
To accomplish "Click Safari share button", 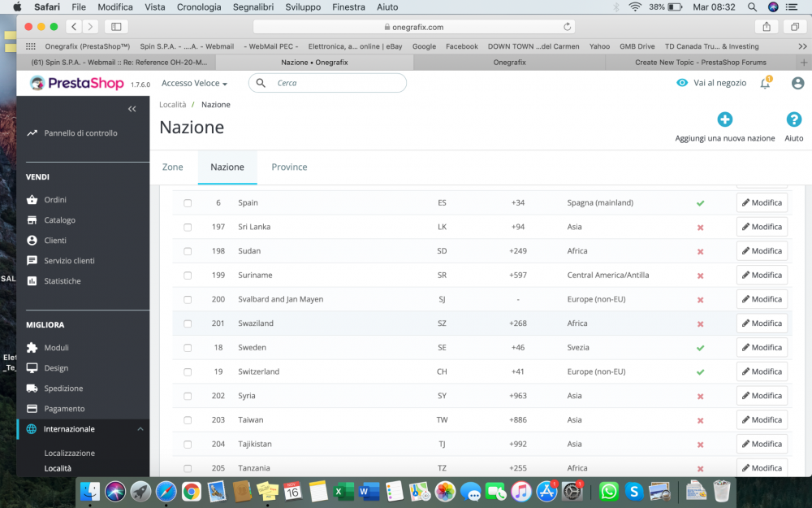I will [767, 27].
